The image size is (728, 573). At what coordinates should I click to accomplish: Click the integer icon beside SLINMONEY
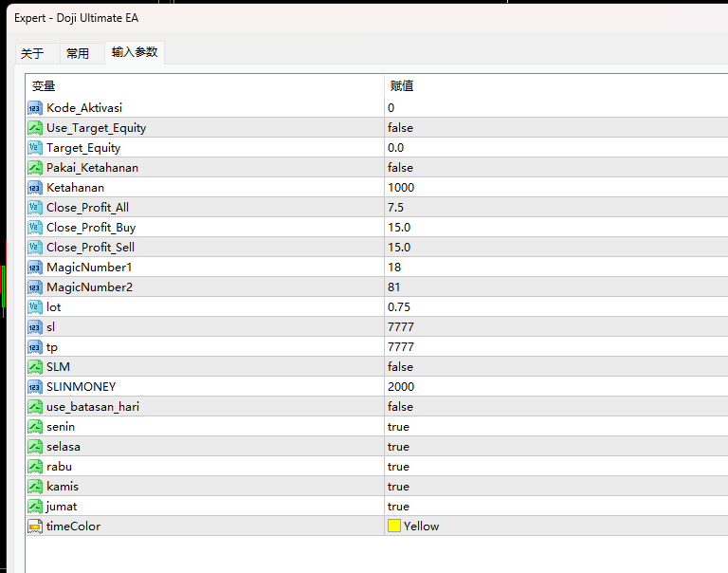(35, 387)
